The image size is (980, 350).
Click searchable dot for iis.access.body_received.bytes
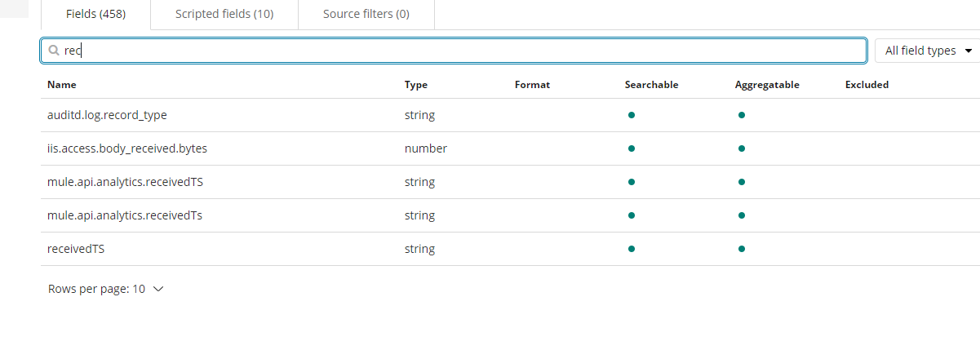[x=632, y=148]
